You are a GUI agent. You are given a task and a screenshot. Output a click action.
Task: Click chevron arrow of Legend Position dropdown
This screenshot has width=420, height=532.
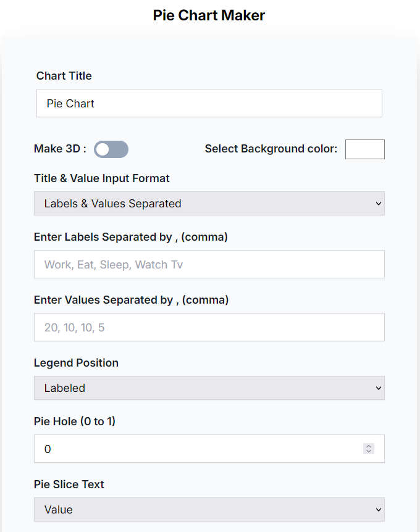378,388
